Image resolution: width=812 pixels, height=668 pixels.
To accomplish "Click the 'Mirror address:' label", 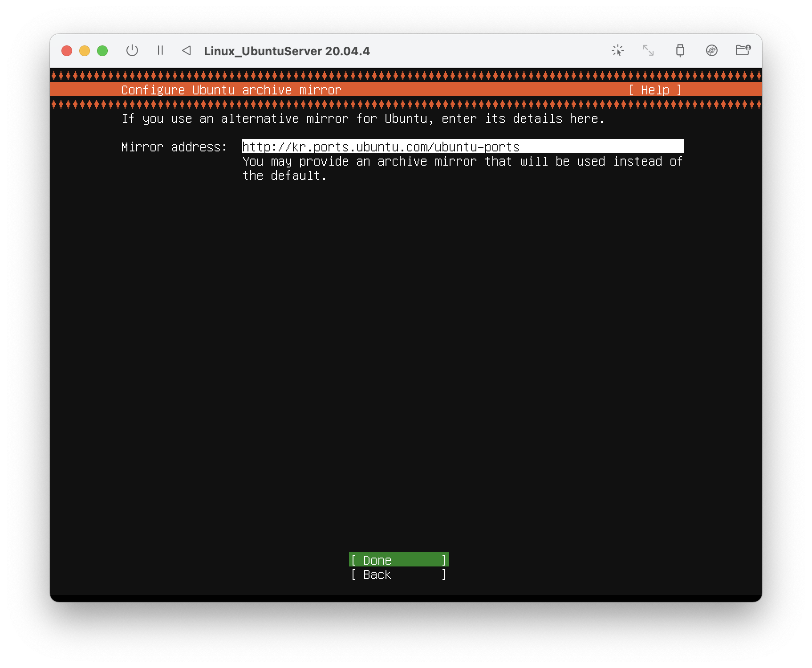I will coord(174,147).
